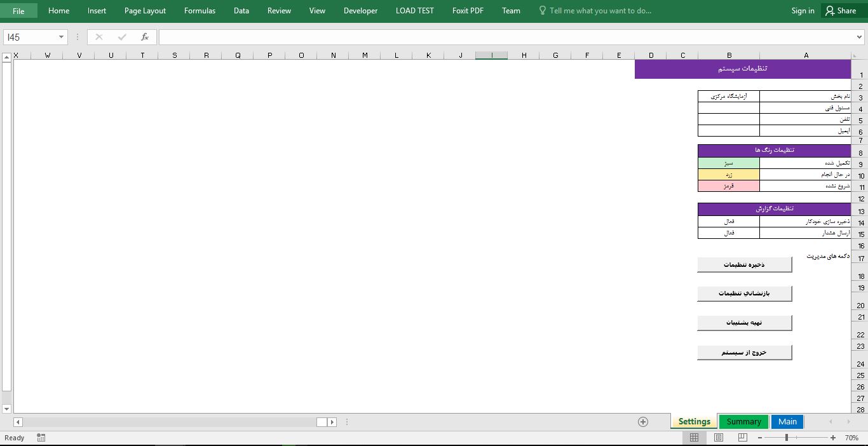Viewport: 868px width, 446px height.
Task: Click the zoom in plus icon
Action: [833, 438]
